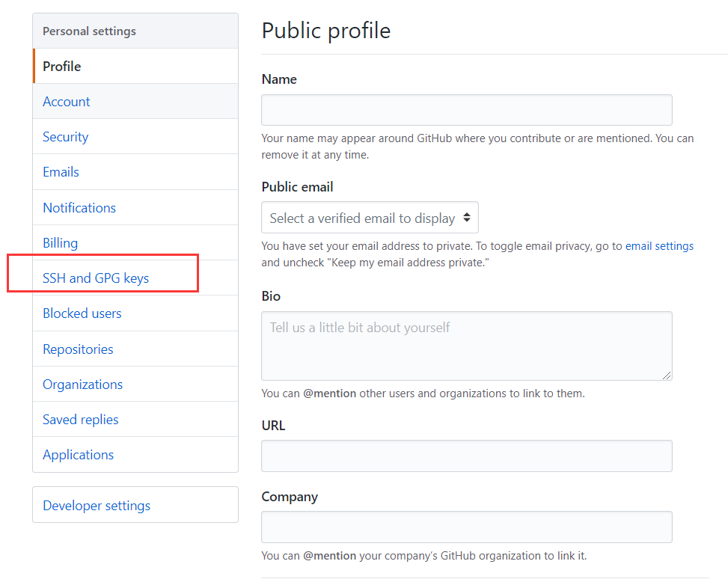
Task: Open Security settings
Action: coord(135,137)
